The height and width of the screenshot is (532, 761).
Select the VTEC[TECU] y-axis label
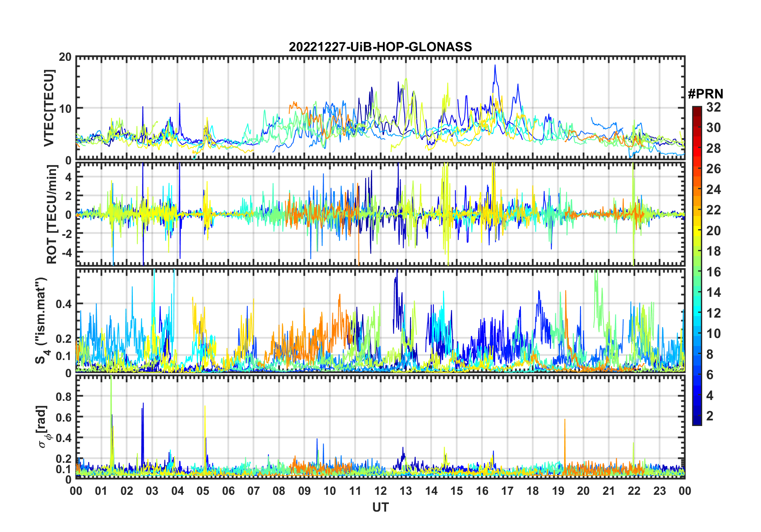pyautogui.click(x=49, y=108)
